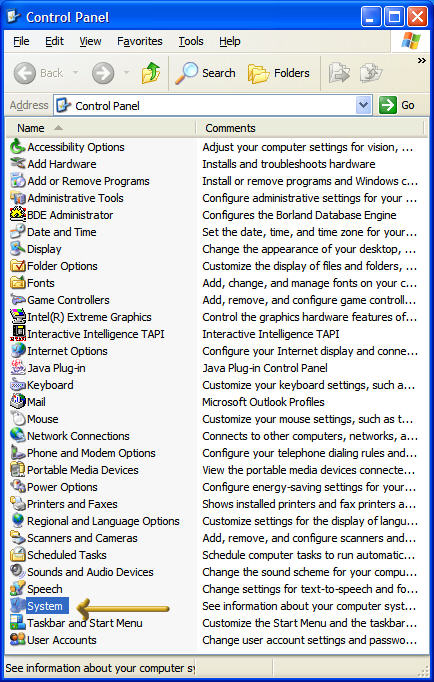
Task: Open the User Accounts icon
Action: (x=18, y=639)
